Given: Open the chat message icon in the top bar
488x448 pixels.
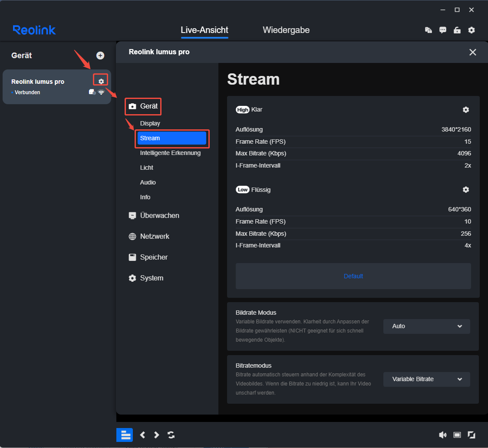Looking at the screenshot, I should [x=442, y=30].
